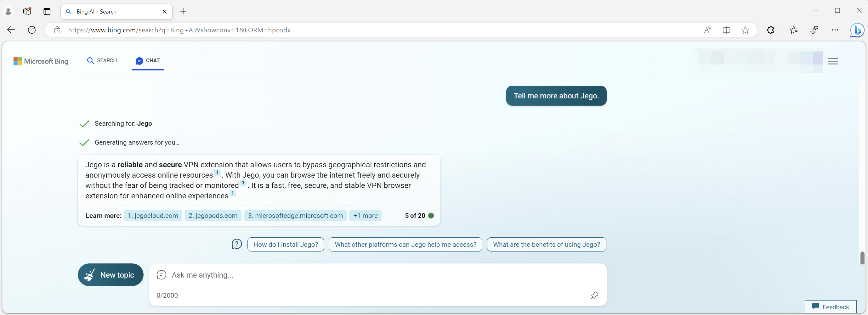
Task: Choose "How do I install Jego?" suggestion
Action: [286, 245]
